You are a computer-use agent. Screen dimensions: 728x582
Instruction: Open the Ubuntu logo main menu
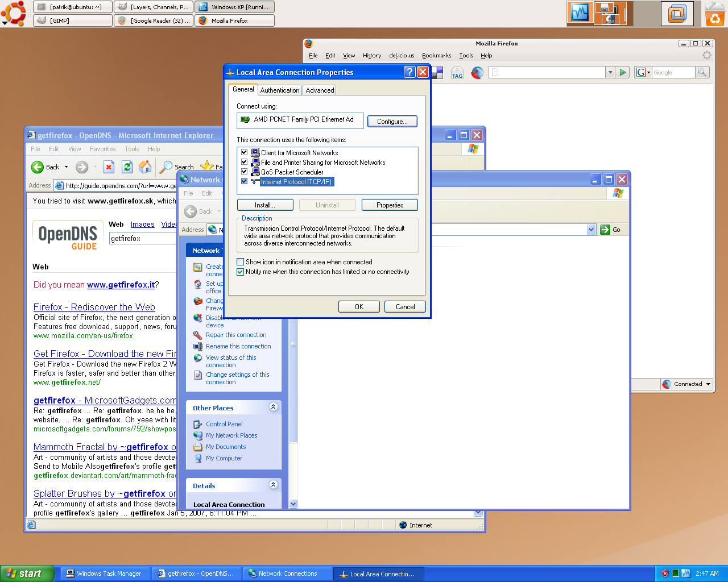(13, 13)
